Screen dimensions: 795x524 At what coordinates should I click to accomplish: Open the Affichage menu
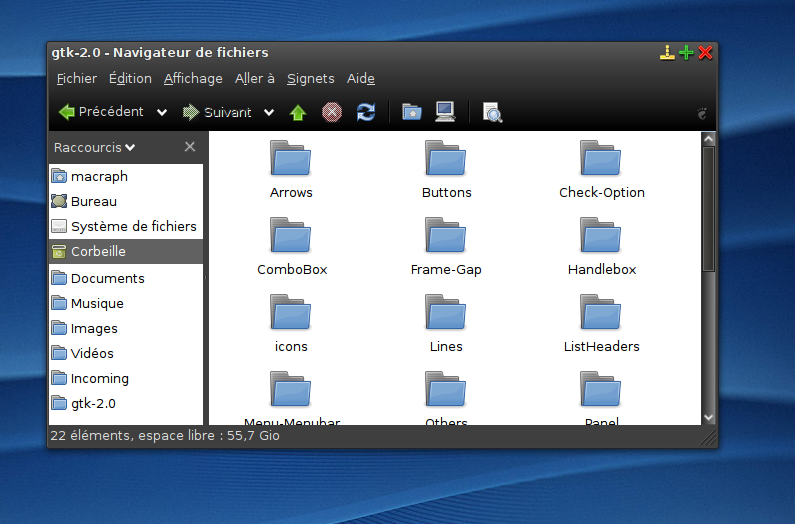[193, 79]
